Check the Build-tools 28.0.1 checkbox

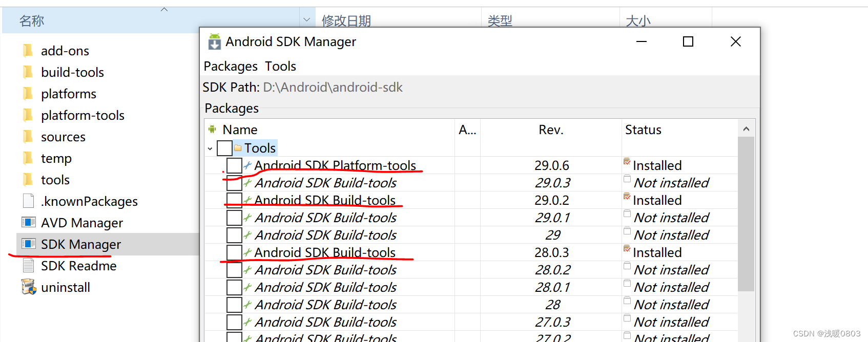pos(234,287)
